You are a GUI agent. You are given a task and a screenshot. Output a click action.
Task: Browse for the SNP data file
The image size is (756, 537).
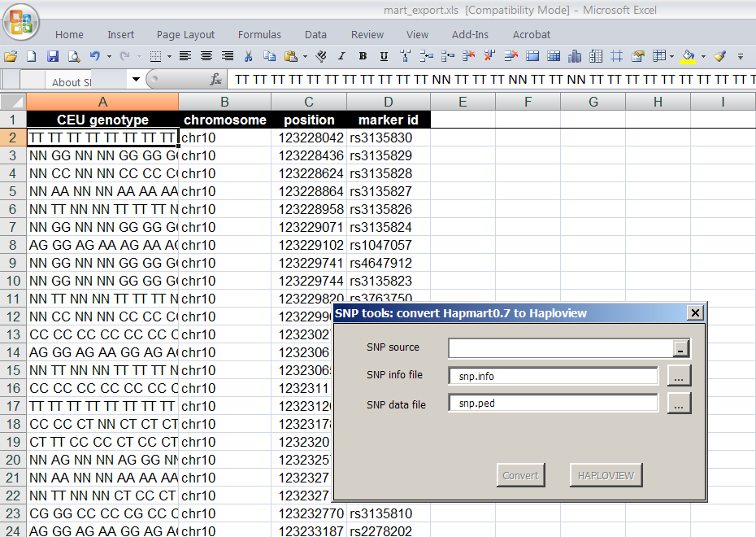click(679, 404)
